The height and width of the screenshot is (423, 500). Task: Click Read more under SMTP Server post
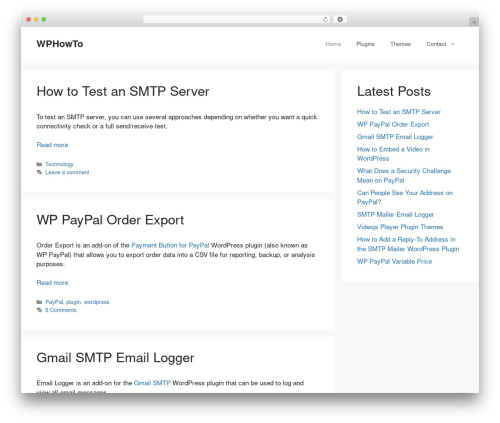[52, 145]
